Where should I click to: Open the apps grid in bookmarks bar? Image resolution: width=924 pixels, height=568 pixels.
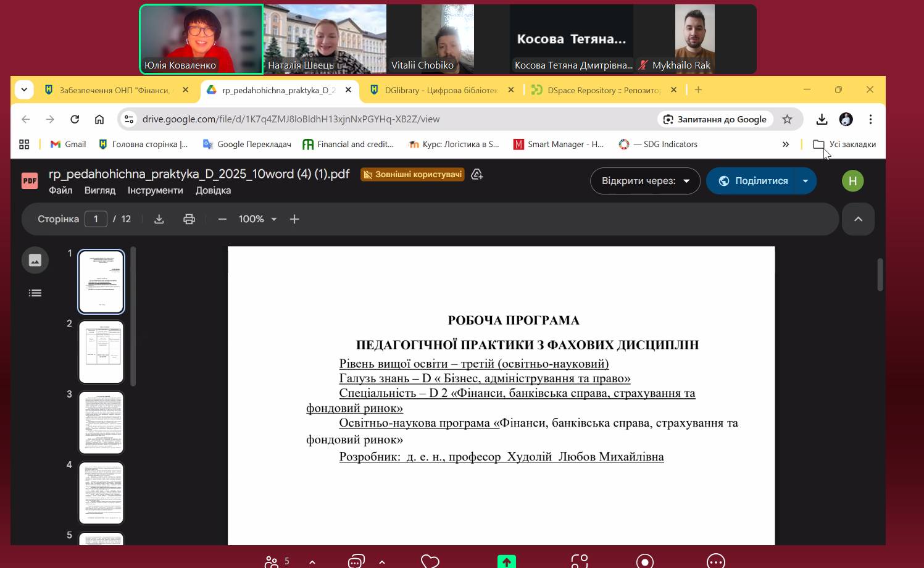24,144
